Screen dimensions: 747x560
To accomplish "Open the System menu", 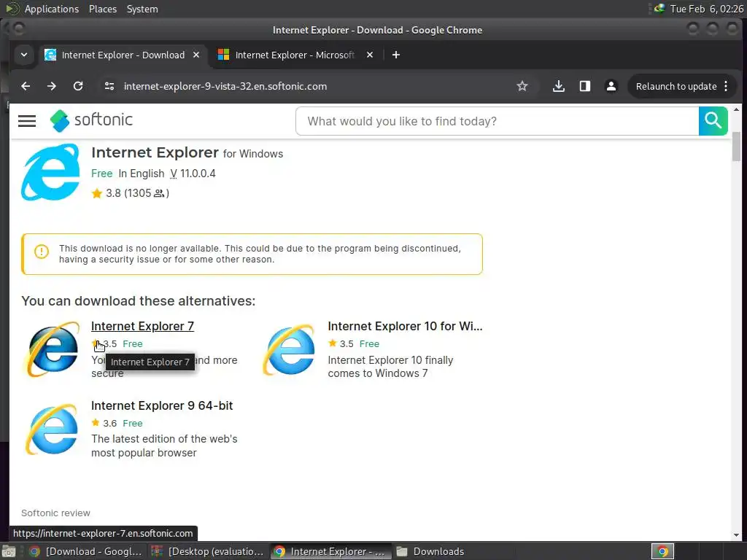I will 142,9.
